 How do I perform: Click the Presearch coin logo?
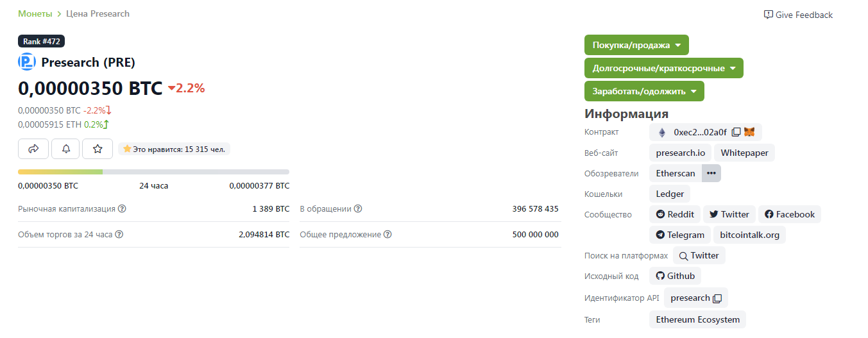[x=27, y=62]
